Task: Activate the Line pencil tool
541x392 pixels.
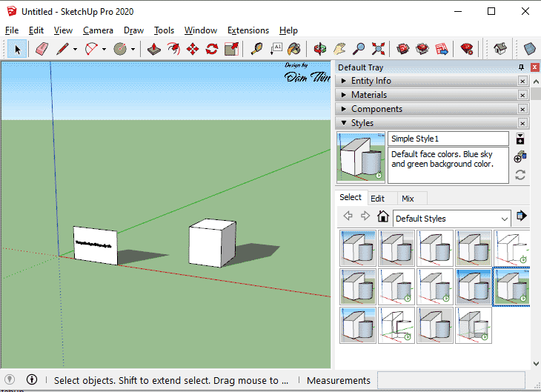Action: pos(63,49)
